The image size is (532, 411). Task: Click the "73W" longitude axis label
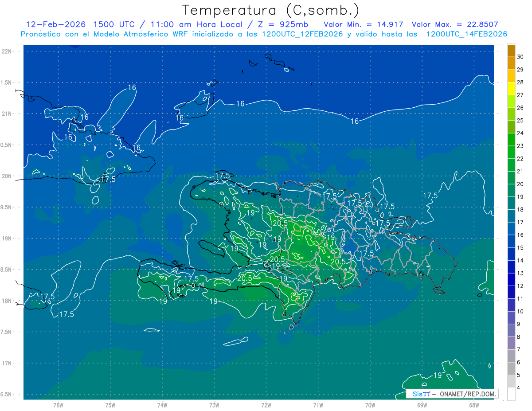[x=214, y=405]
